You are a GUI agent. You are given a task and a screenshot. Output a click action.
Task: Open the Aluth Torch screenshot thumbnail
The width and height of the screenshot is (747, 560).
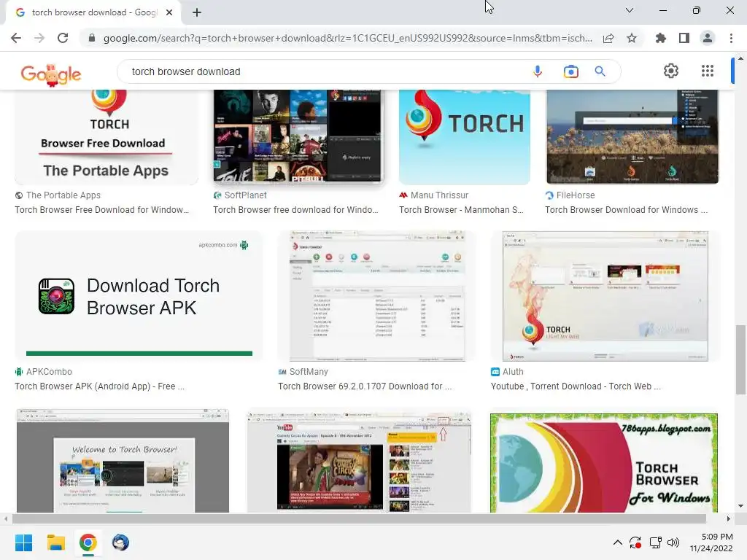pyautogui.click(x=605, y=296)
